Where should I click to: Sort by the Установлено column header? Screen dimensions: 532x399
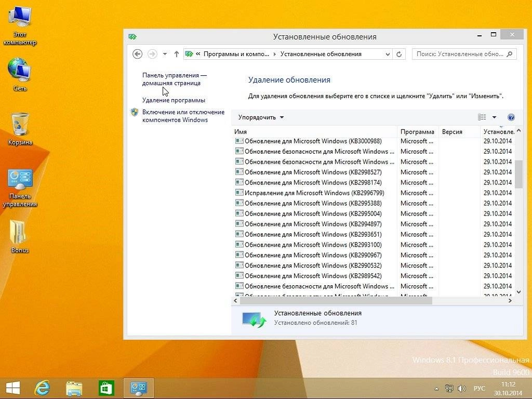click(x=499, y=131)
